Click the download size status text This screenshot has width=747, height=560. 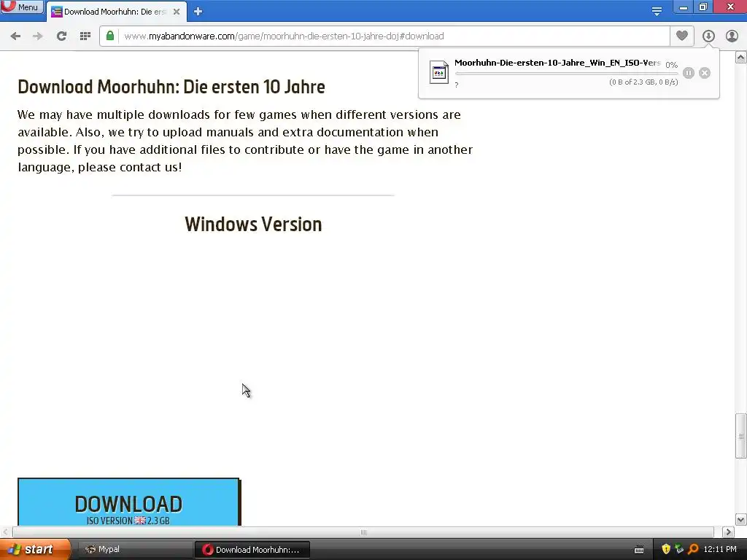click(x=643, y=82)
